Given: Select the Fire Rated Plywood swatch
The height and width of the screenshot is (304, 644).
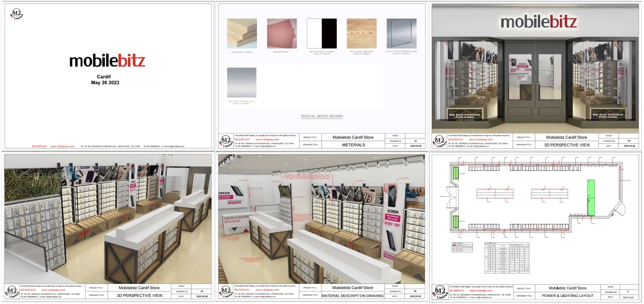Looking at the screenshot, I should (x=242, y=33).
